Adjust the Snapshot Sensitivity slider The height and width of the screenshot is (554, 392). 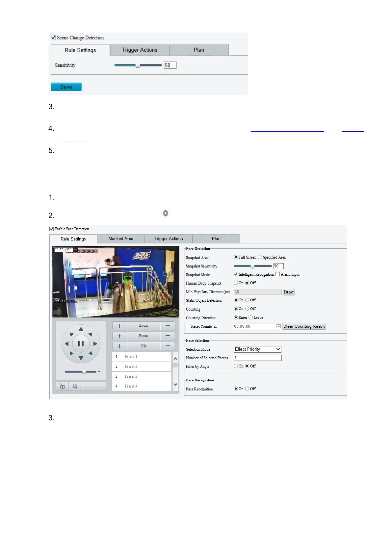point(252,266)
